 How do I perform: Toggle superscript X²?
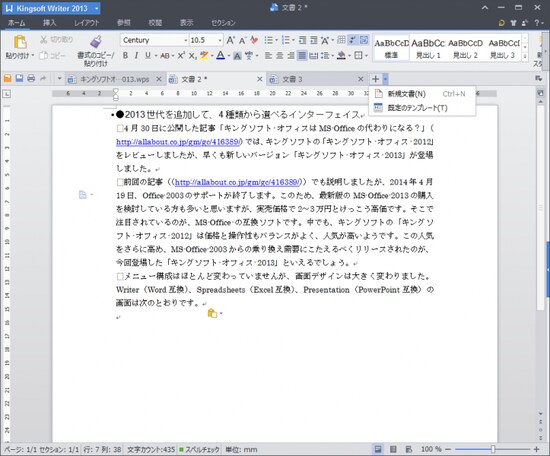(x=181, y=55)
